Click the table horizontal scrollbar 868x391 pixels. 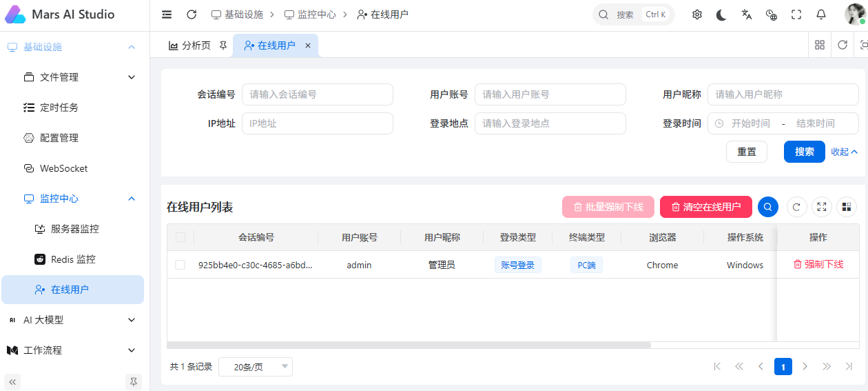409,345
